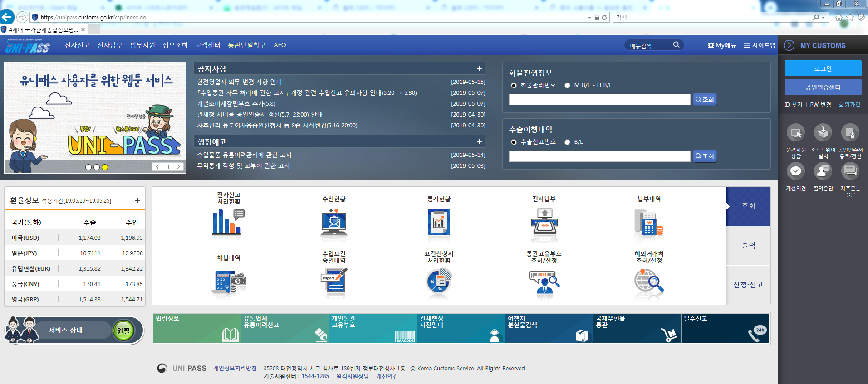Click 공인인증서 등록/갱신 icon
The image size is (868, 384).
click(850, 133)
